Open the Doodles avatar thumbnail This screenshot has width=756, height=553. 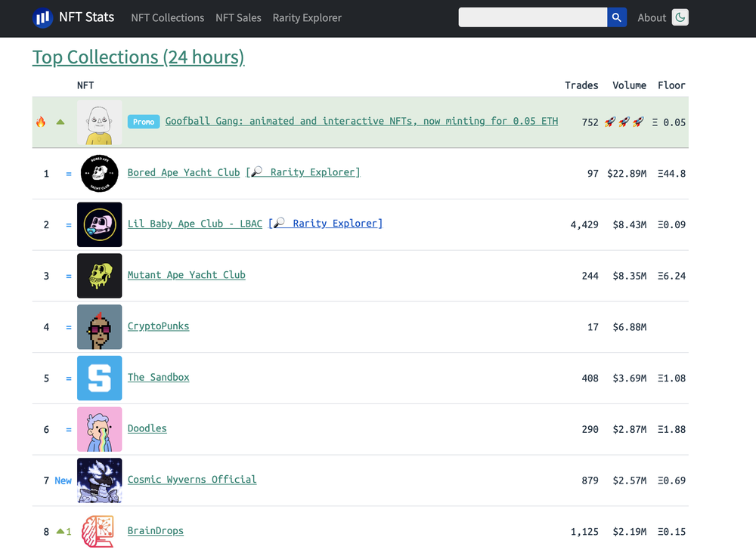(99, 429)
